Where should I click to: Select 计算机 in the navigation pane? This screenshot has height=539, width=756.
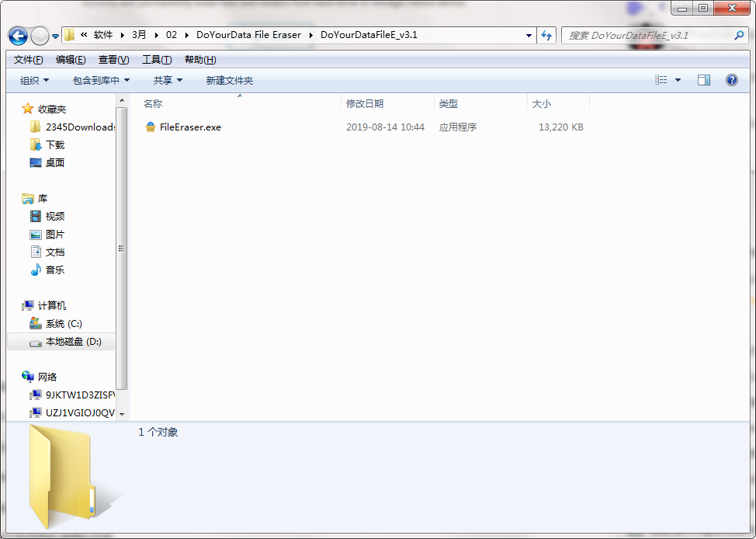click(52, 306)
